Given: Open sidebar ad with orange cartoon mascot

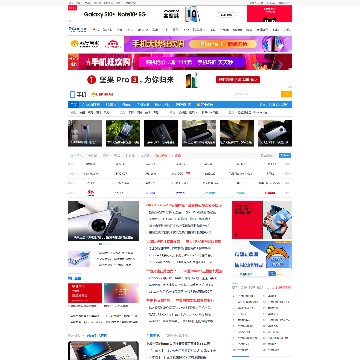Looking at the screenshot, I should click(262, 259).
